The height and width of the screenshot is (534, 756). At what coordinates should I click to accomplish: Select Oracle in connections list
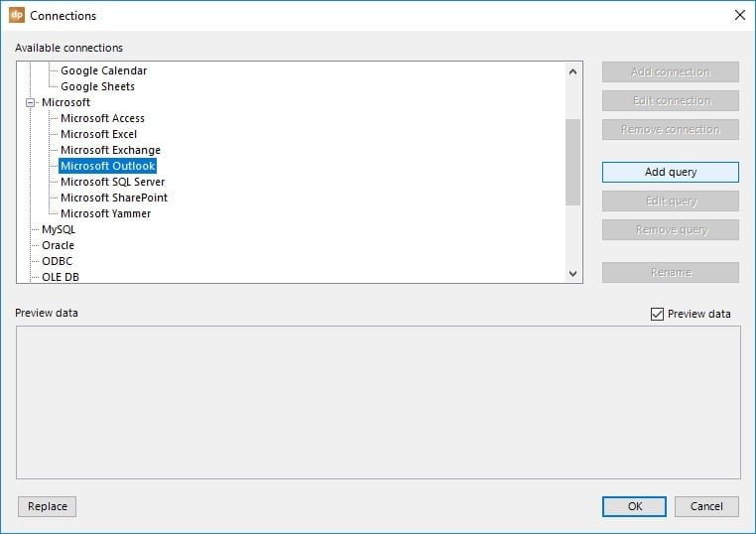58,245
